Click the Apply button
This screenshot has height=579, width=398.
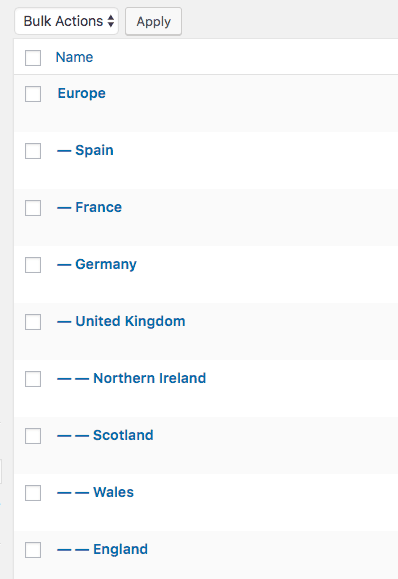(154, 21)
